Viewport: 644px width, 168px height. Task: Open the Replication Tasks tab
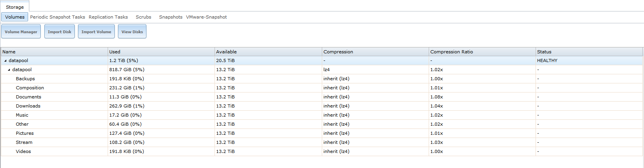point(108,17)
